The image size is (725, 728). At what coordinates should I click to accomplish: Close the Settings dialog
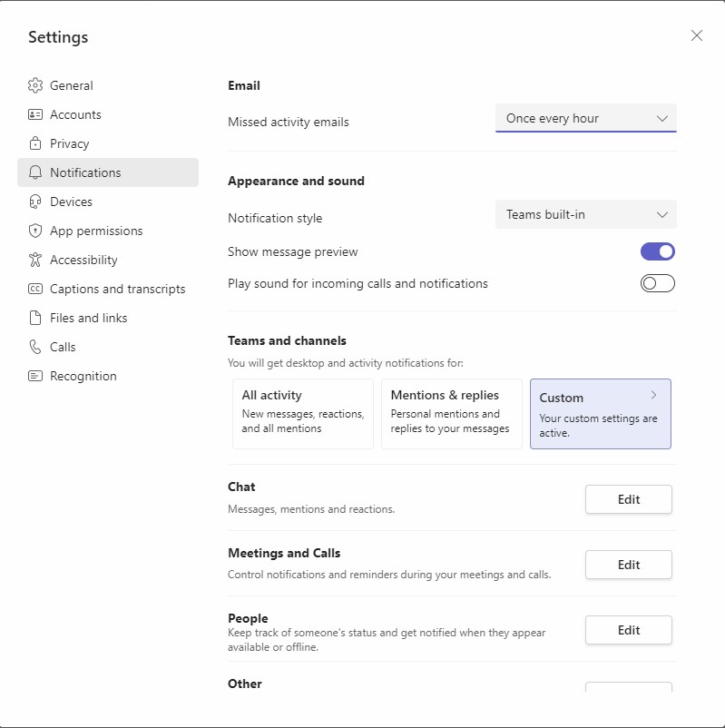[697, 35]
